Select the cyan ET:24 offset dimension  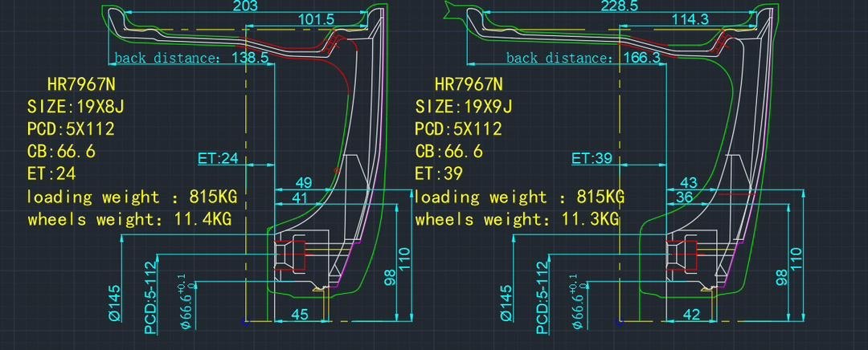[218, 159]
